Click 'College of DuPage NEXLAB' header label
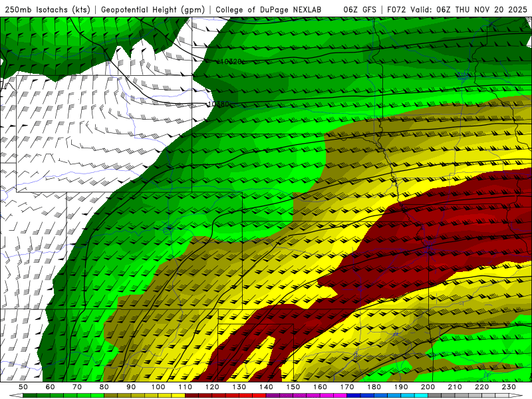Image resolution: width=532 pixels, height=399 pixels. pos(269,10)
